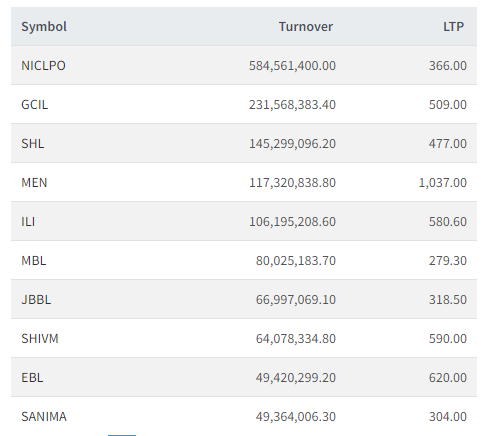Click the Turnover column header
This screenshot has height=436, width=482.
pyautogui.click(x=306, y=27)
